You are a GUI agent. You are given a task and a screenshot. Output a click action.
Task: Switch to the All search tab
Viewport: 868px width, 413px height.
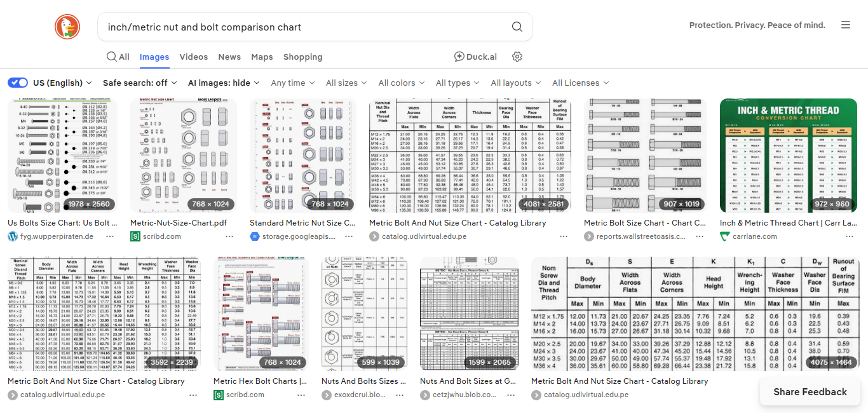[x=118, y=57]
